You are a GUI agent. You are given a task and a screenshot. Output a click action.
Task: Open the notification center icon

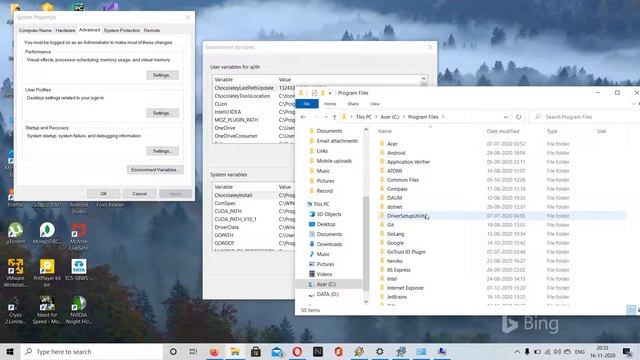(627, 351)
